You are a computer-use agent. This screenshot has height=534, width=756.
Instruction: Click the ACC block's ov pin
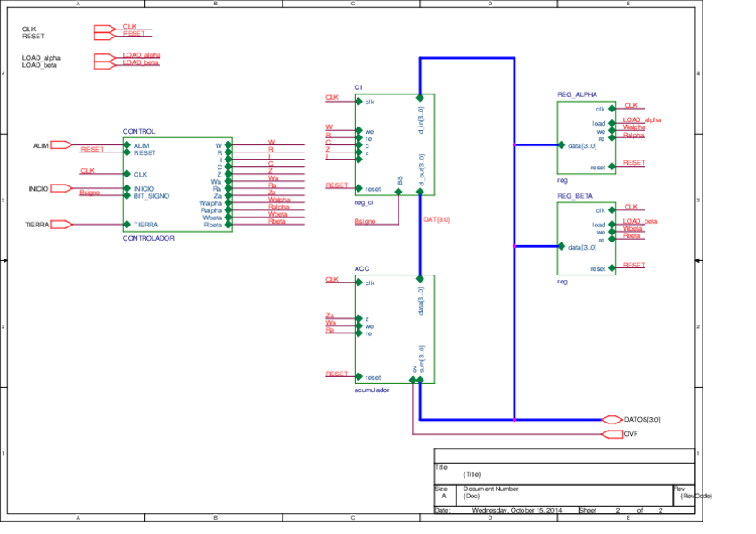click(413, 380)
